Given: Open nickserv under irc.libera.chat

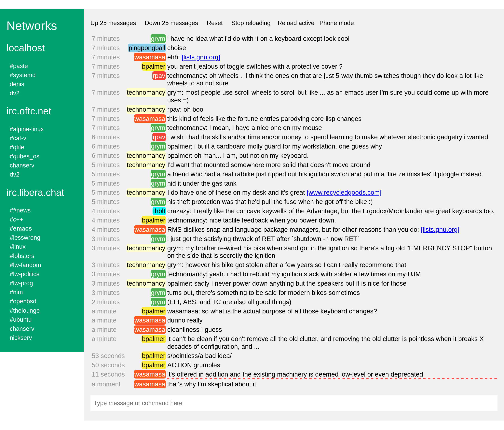Looking at the screenshot, I should click(21, 338).
